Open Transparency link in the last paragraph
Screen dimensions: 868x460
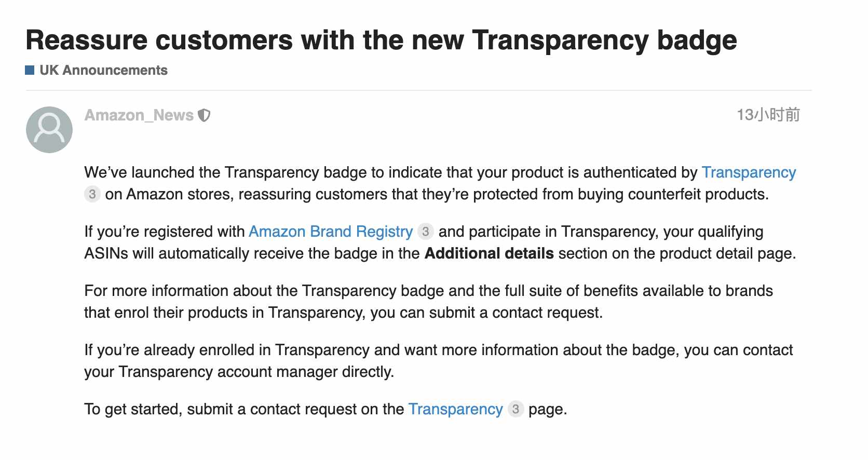(x=456, y=409)
